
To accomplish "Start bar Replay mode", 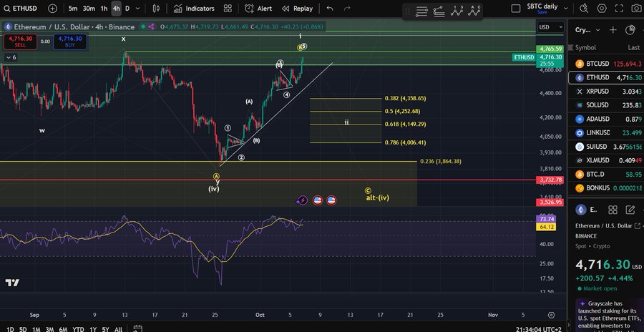I will [297, 8].
